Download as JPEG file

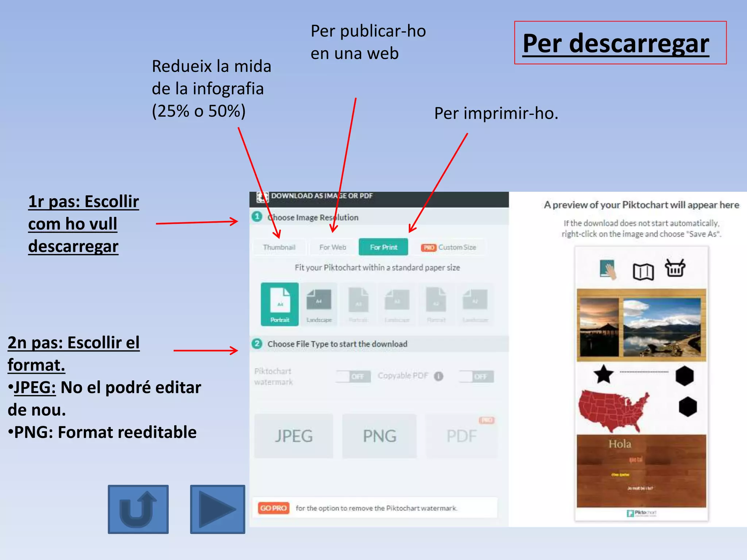point(294,436)
